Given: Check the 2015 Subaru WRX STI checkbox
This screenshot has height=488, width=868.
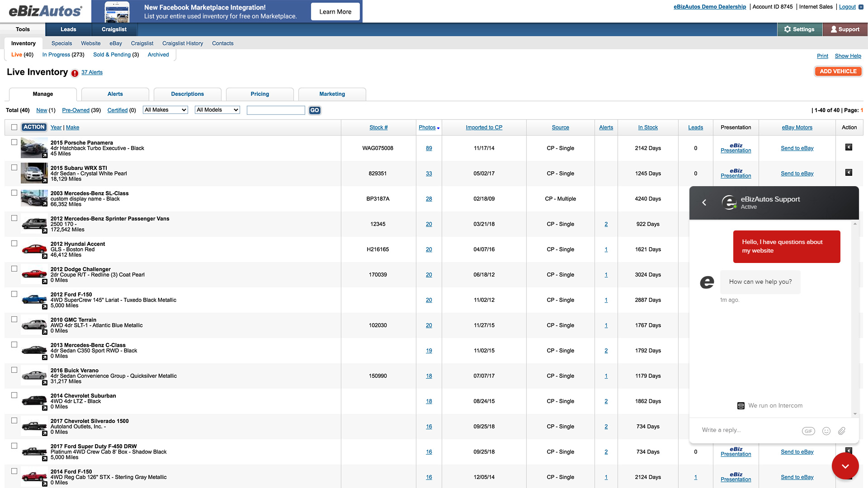Looking at the screenshot, I should click(14, 167).
